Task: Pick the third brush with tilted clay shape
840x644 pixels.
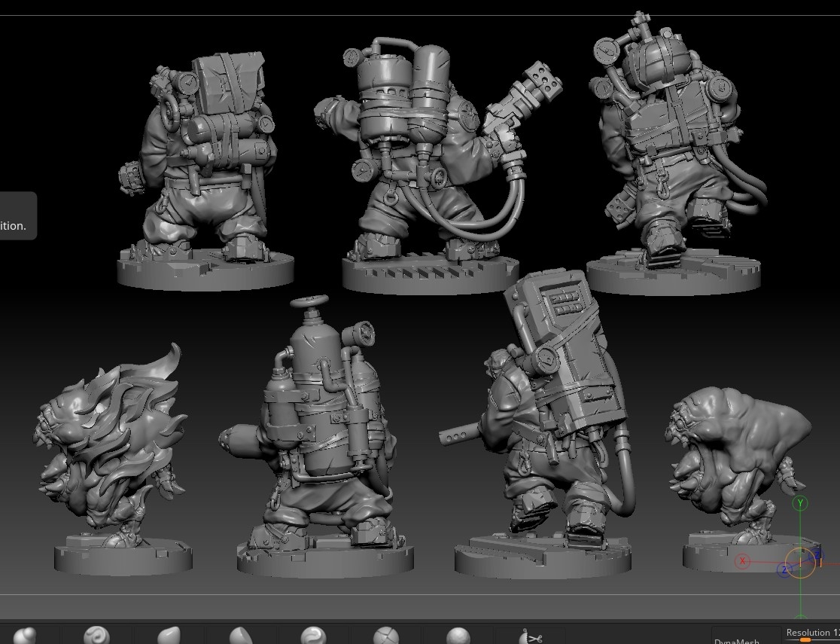Action: [169, 636]
